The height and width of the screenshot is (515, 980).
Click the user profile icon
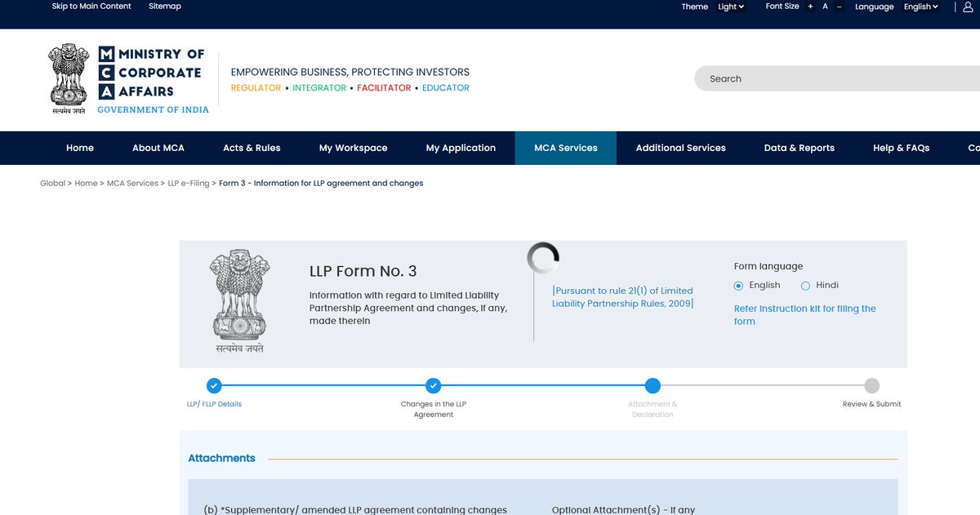click(968, 7)
